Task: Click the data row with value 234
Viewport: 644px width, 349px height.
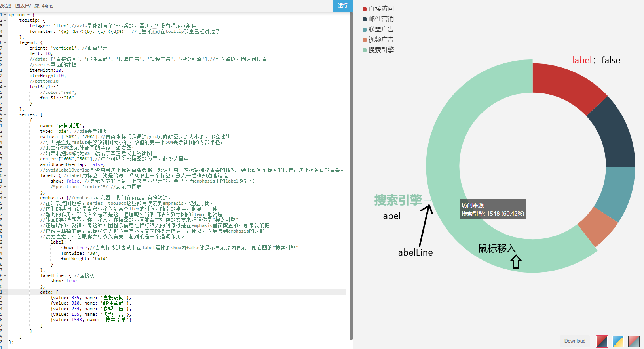Action: [x=91, y=309]
